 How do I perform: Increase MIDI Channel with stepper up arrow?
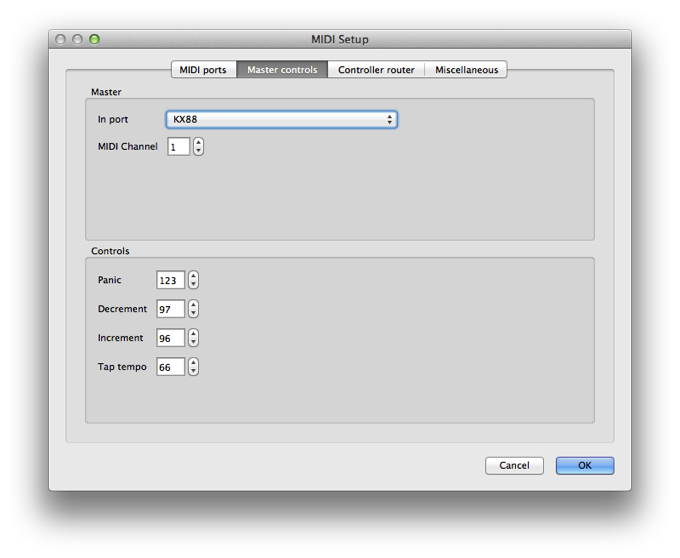[x=198, y=143]
